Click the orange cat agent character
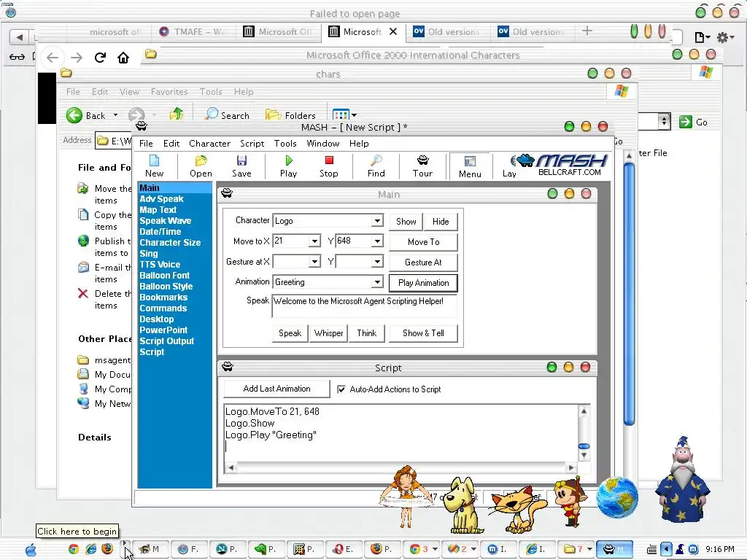 [519, 510]
